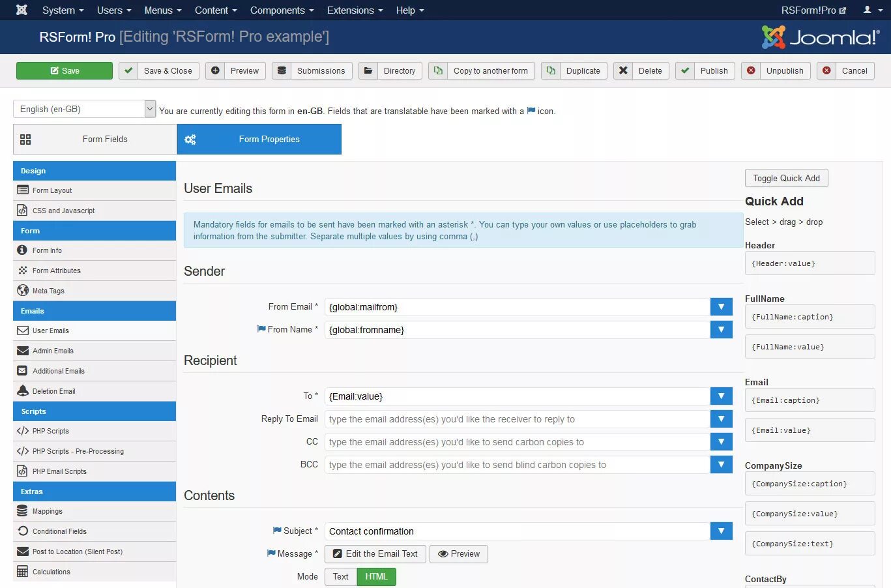Open the Users menu
This screenshot has height=588, width=891.
coord(114,10)
